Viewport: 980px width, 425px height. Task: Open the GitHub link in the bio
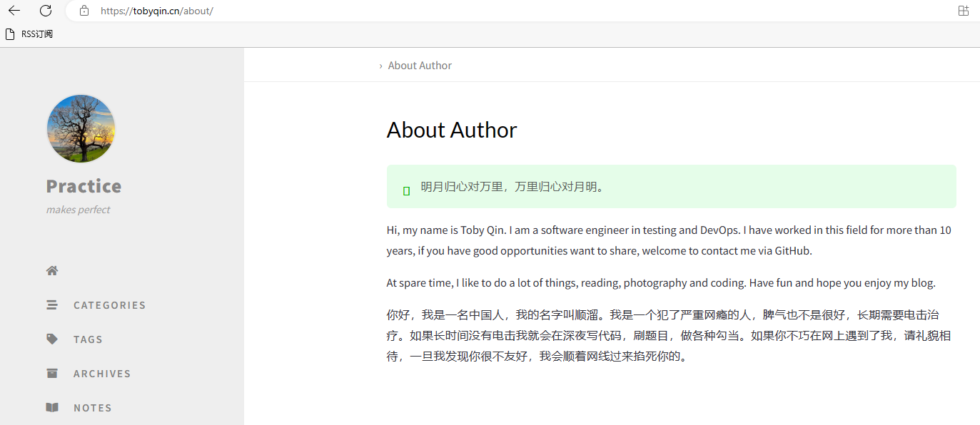pyautogui.click(x=792, y=250)
